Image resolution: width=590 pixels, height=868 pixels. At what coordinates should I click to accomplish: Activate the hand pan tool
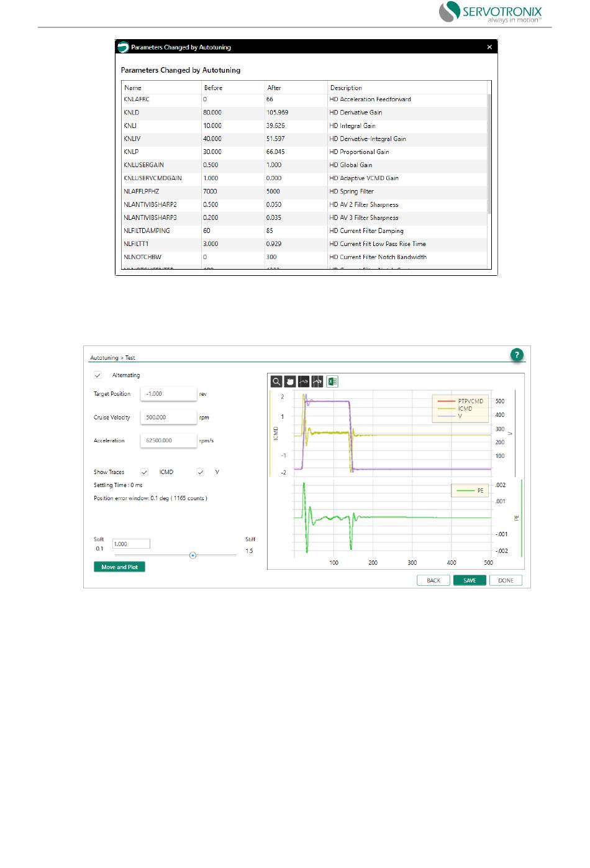(290, 381)
